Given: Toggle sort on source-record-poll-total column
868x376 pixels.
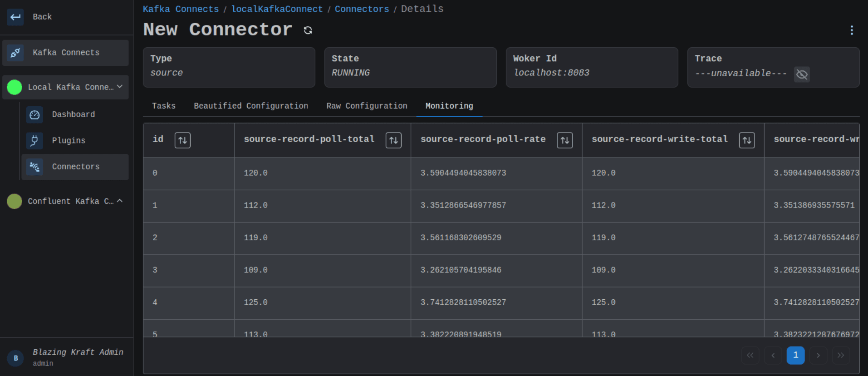Looking at the screenshot, I should pos(393,140).
